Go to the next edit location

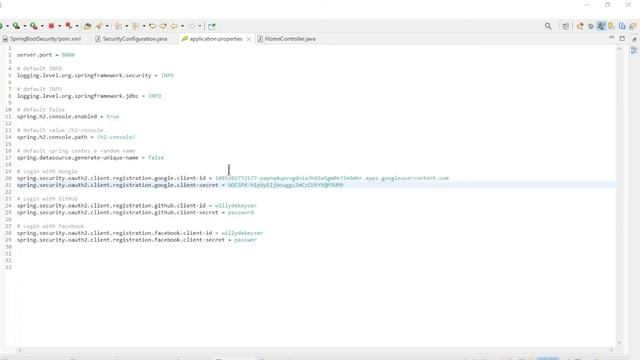163,26
